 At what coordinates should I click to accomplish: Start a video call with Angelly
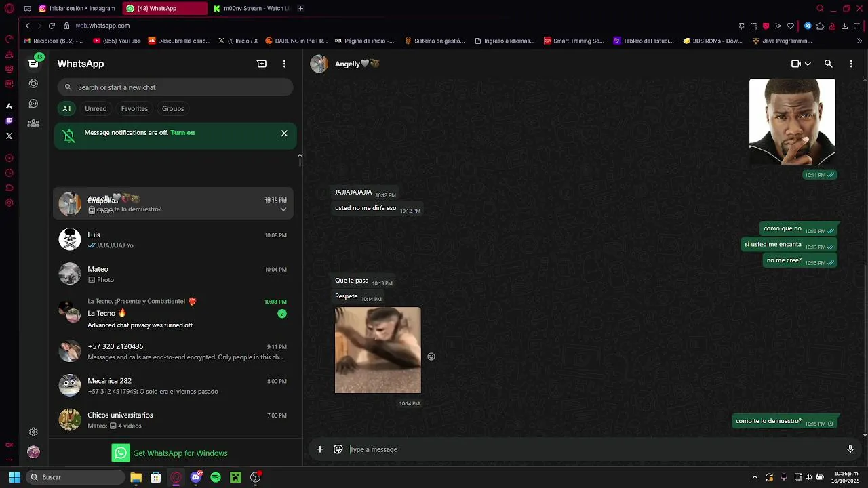click(796, 64)
